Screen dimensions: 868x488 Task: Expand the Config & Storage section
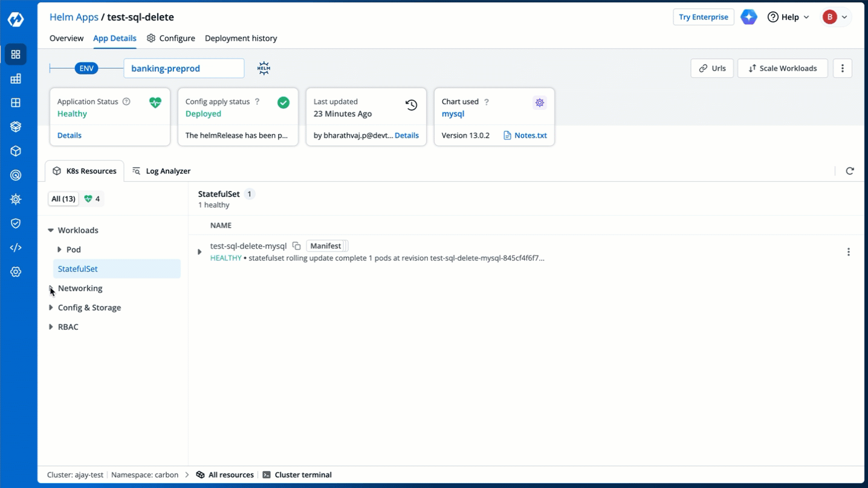pos(51,308)
